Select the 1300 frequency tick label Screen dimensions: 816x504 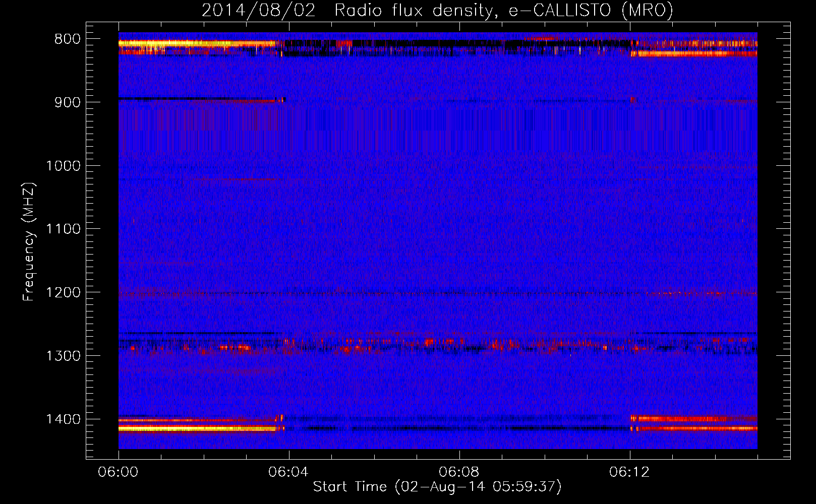coord(63,356)
